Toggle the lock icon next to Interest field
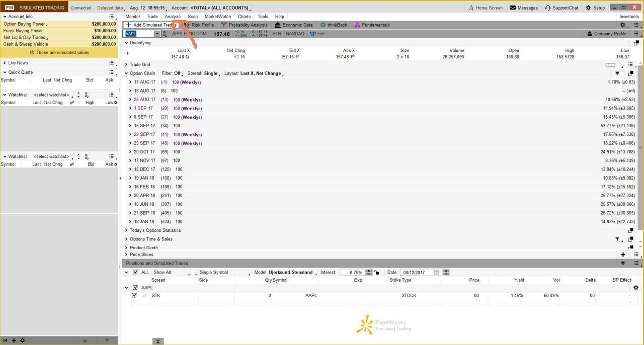The width and height of the screenshot is (644, 345). [377, 272]
